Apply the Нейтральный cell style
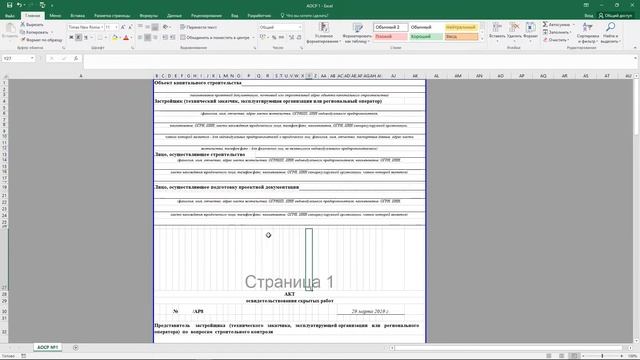This screenshot has height=360, width=640. (x=461, y=27)
